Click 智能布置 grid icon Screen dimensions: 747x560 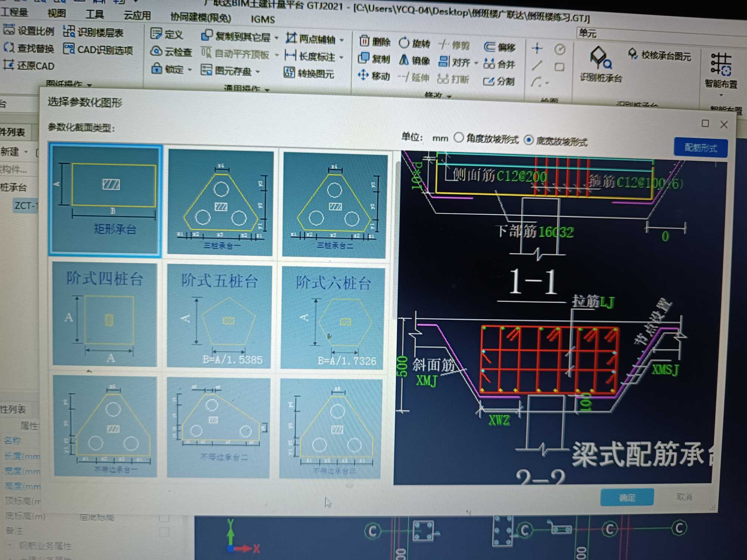click(x=721, y=65)
